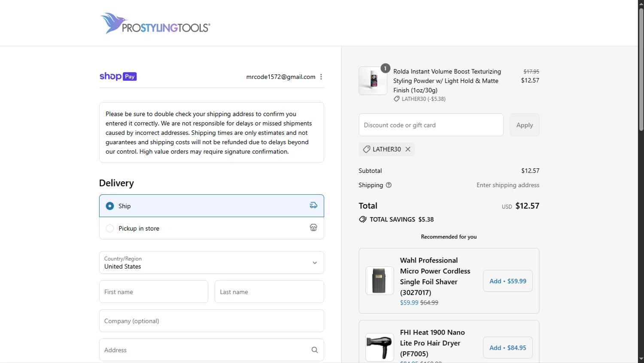The height and width of the screenshot is (363, 644).
Task: Click the 'Recommended for you' heading
Action: [x=449, y=236]
